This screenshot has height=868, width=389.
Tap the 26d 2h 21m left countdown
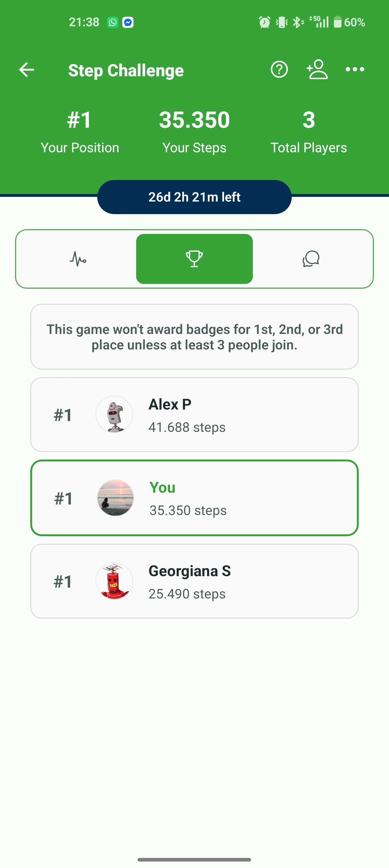pyautogui.click(x=194, y=197)
